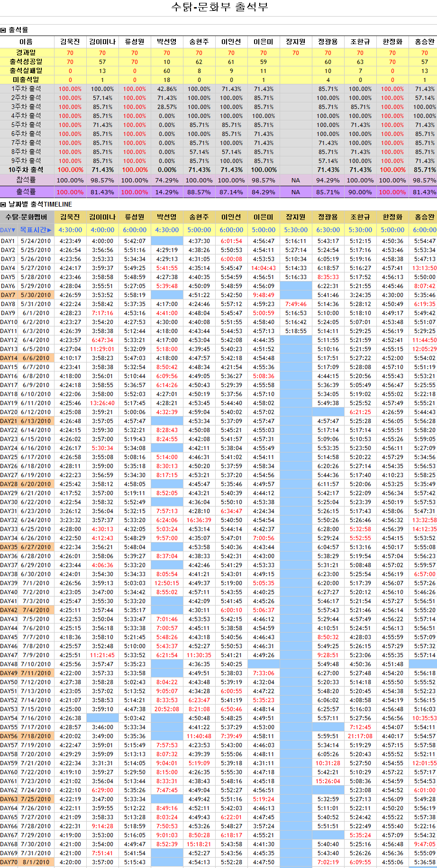437x868 pixels.
Task: Click the 94.29% cell under 정광용
Action: tap(328, 180)
